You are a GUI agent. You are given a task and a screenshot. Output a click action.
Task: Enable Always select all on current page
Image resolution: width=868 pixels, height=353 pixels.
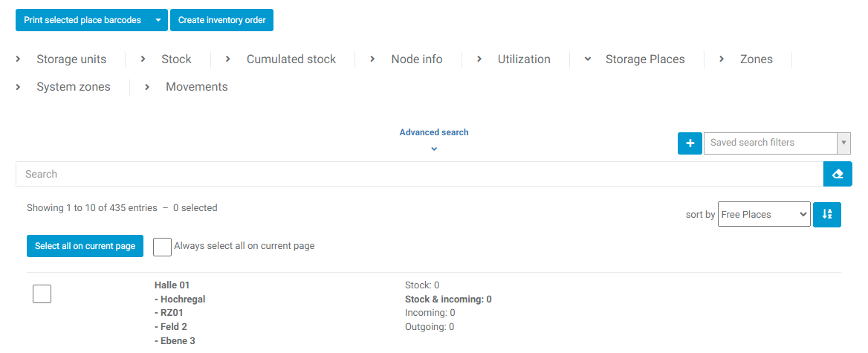tap(162, 247)
